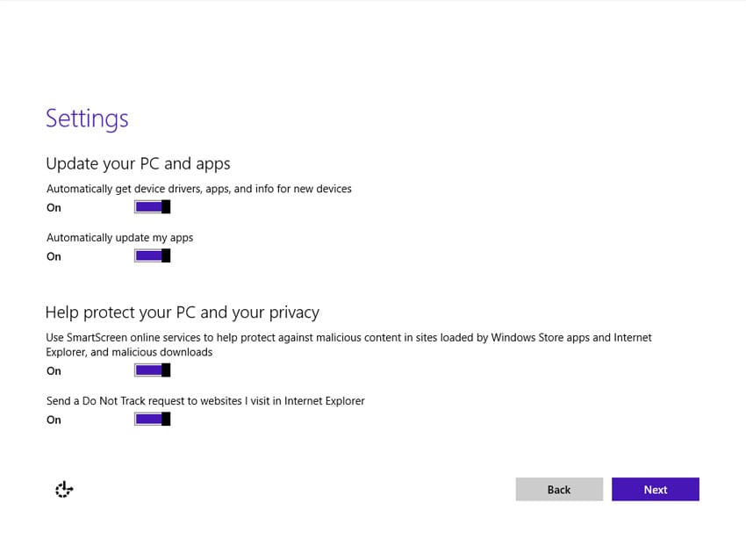The image size is (746, 560).
Task: Toggle the SmartScreen online services switch
Action: click(151, 370)
